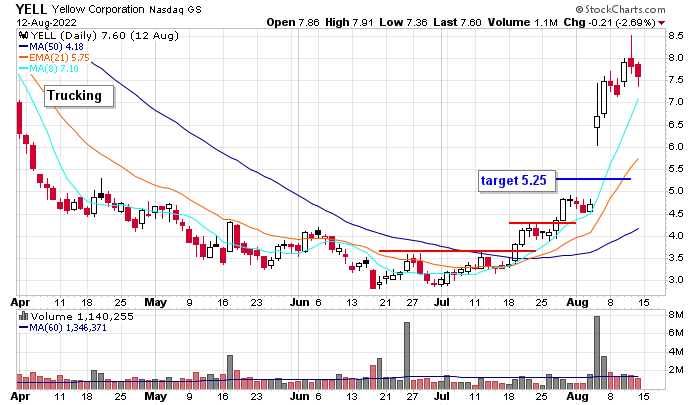Click the MA(8) 7.10 legend entry

pyautogui.click(x=49, y=69)
